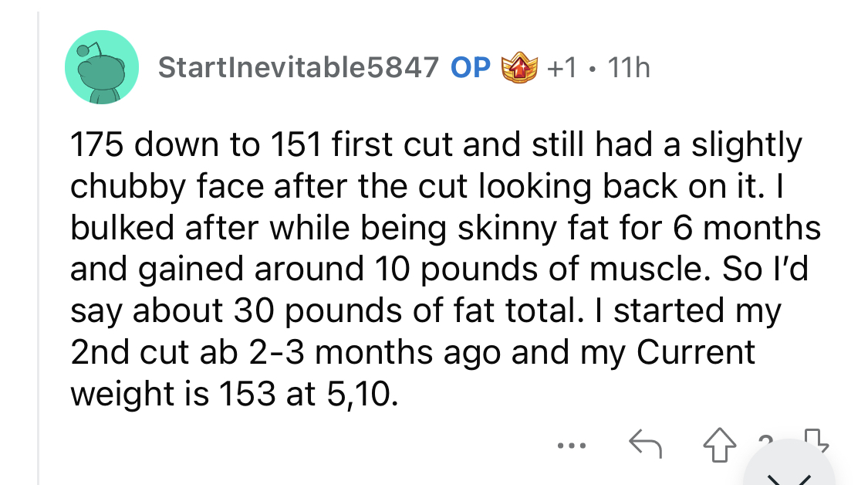Click the blue OP label
The image size is (868, 485).
[471, 68]
